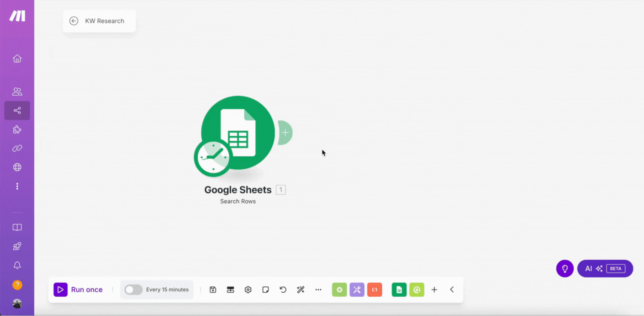Open the green Flow control gear tool
The width and height of the screenshot is (644, 316).
pyautogui.click(x=339, y=289)
